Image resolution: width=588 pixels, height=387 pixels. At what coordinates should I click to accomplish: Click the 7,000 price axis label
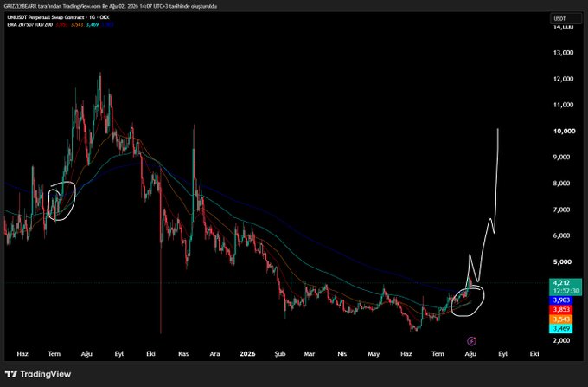[561, 210]
